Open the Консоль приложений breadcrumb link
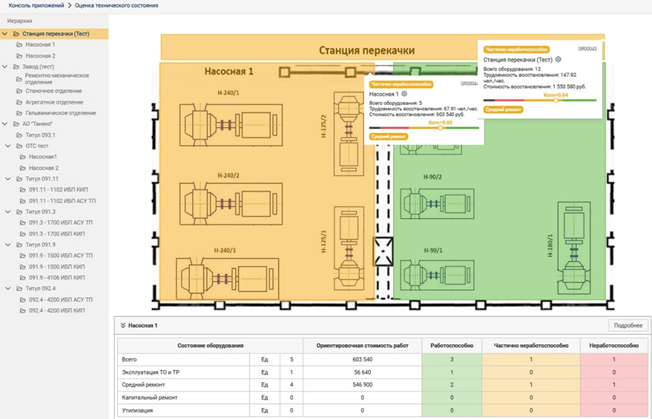652x419 pixels. (x=36, y=5)
